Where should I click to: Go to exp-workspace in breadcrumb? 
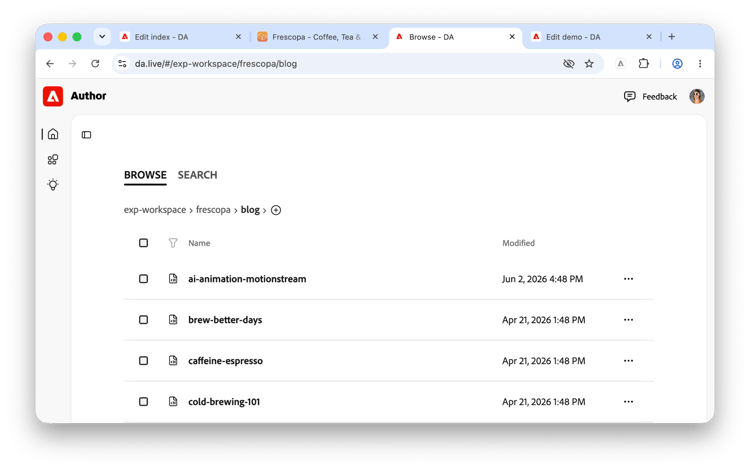click(x=154, y=210)
